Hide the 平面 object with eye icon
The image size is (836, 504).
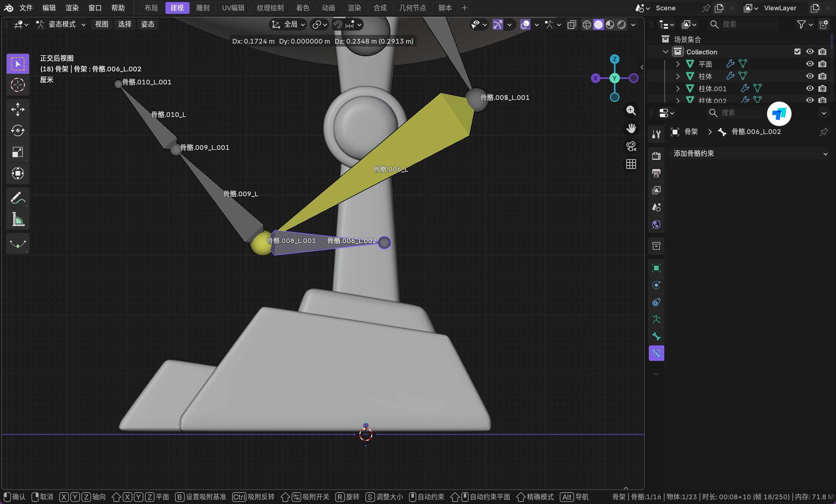click(x=810, y=64)
